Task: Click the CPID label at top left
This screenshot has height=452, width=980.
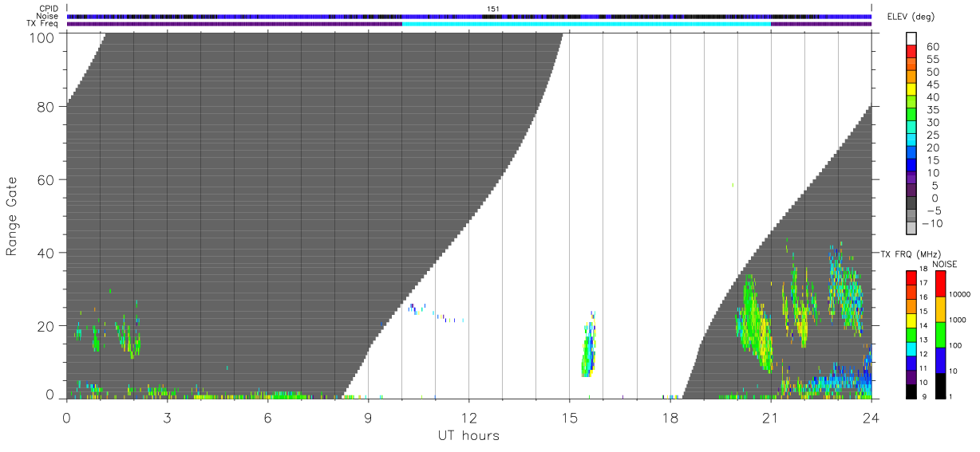Action: [49, 9]
